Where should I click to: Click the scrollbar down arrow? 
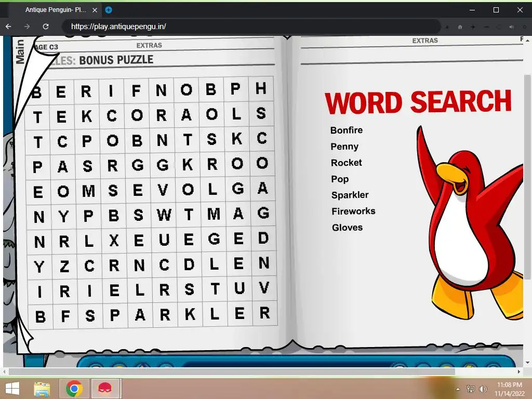tap(527, 363)
